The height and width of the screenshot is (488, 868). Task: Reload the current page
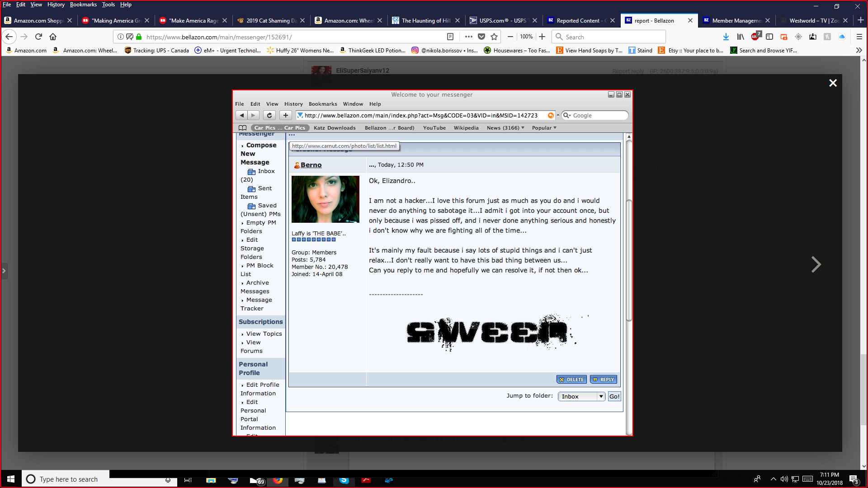coord(38,37)
